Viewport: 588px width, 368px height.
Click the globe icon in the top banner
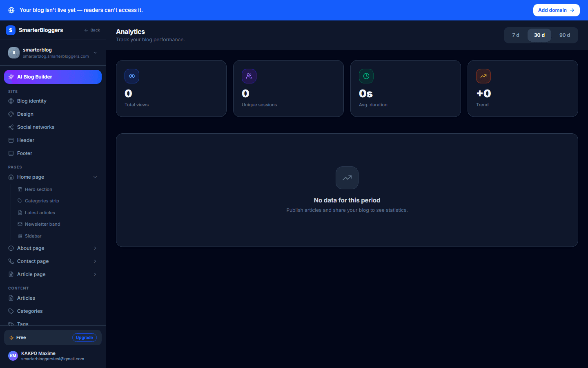(x=11, y=10)
